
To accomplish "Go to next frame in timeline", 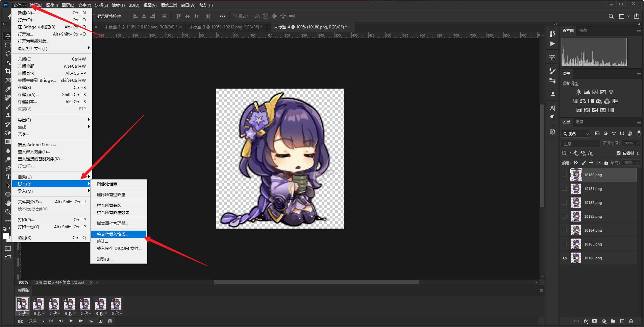I will point(81,321).
